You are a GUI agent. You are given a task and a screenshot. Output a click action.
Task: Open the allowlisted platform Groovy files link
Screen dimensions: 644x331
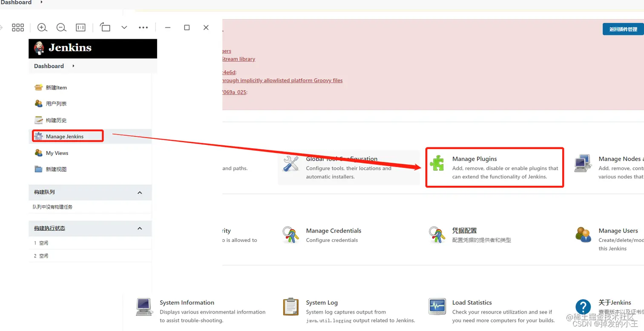click(282, 80)
